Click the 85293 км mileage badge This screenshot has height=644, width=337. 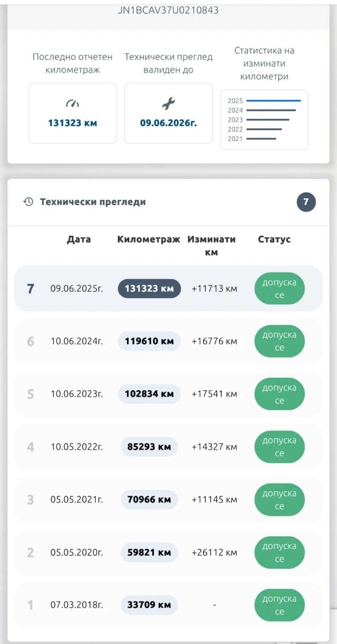point(149,447)
